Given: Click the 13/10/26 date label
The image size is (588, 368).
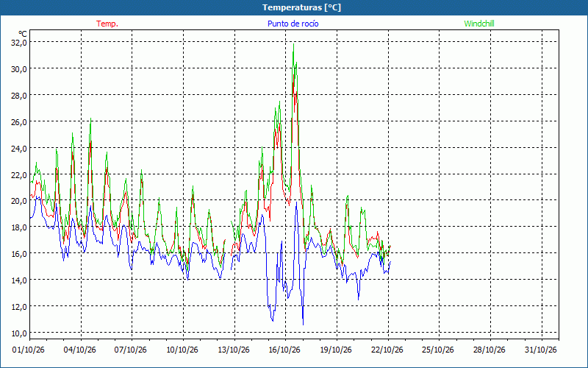Looking at the screenshot, I should point(233,350).
